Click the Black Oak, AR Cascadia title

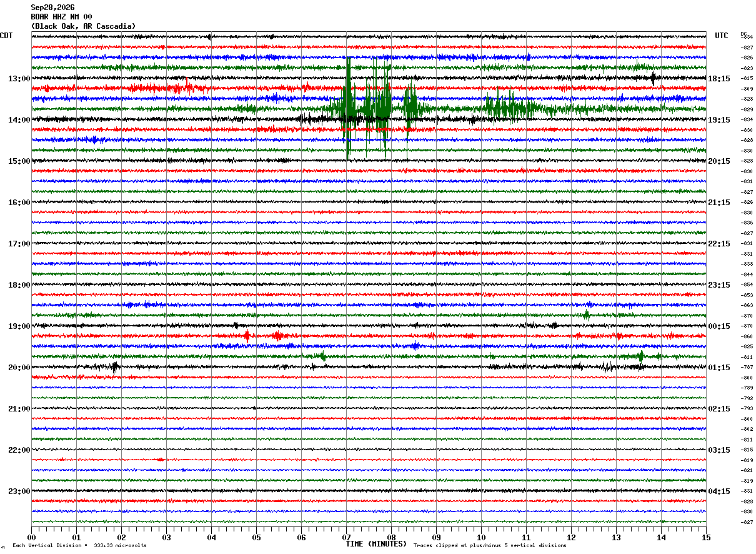[83, 26]
